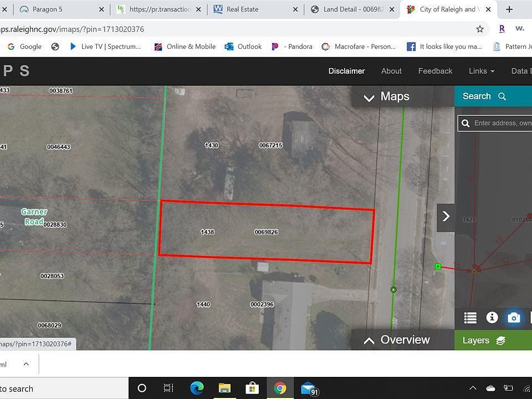532x399 pixels.
Task: Open File Explorer from taskbar
Action: [x=224, y=388]
